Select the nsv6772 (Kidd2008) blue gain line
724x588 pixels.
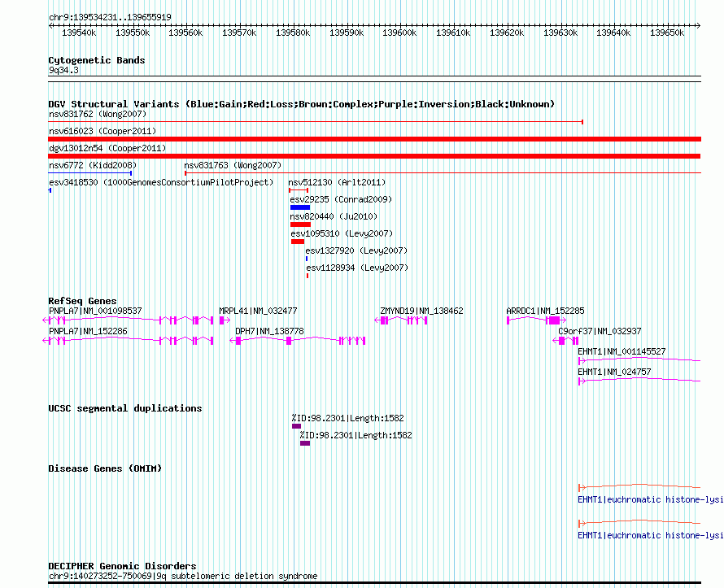(x=90, y=173)
